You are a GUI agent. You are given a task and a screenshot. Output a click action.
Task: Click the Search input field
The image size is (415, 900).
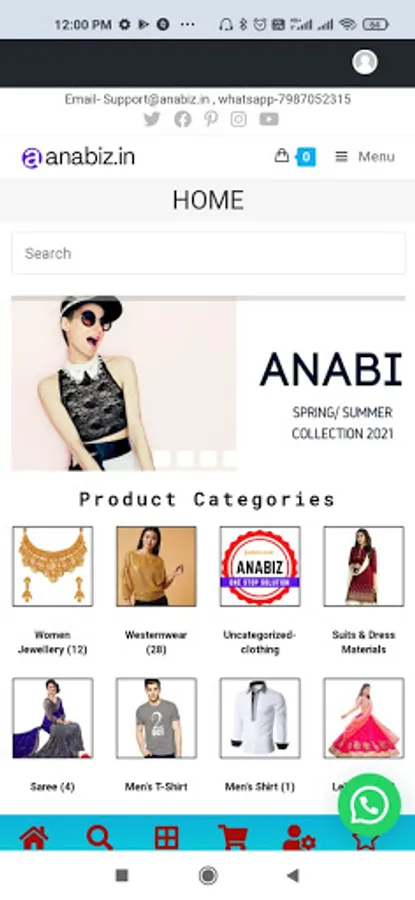pyautogui.click(x=208, y=253)
